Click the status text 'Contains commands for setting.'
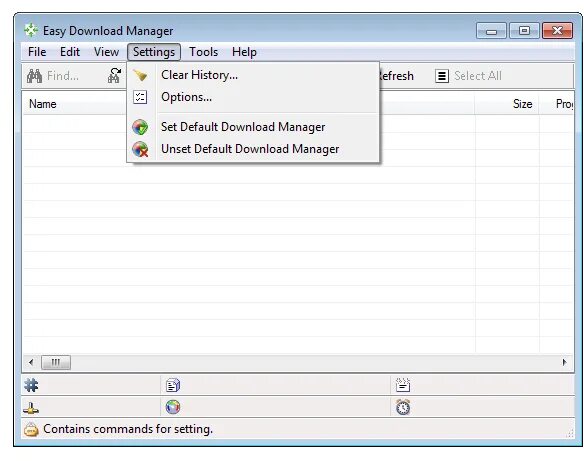The width and height of the screenshot is (584, 461). pyautogui.click(x=128, y=429)
